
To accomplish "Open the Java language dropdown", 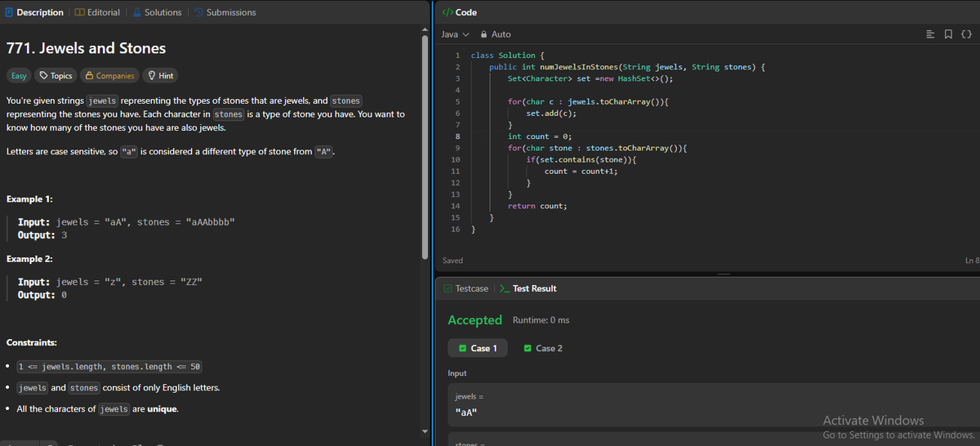I will [455, 34].
